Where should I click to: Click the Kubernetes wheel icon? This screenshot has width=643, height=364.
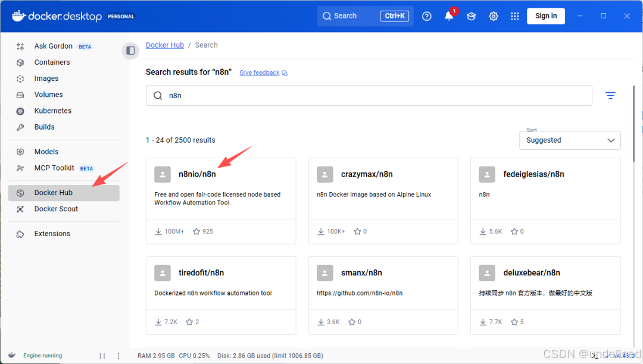coord(20,111)
